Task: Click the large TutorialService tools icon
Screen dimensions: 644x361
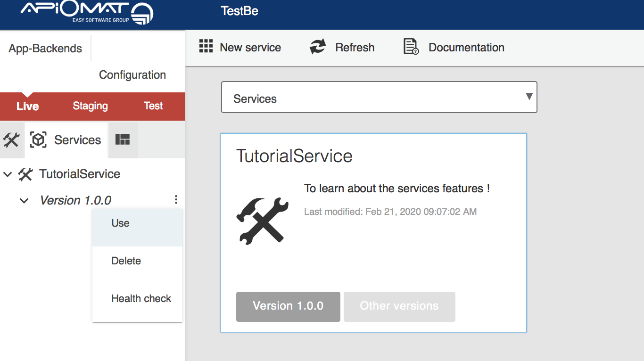Action: click(x=262, y=221)
